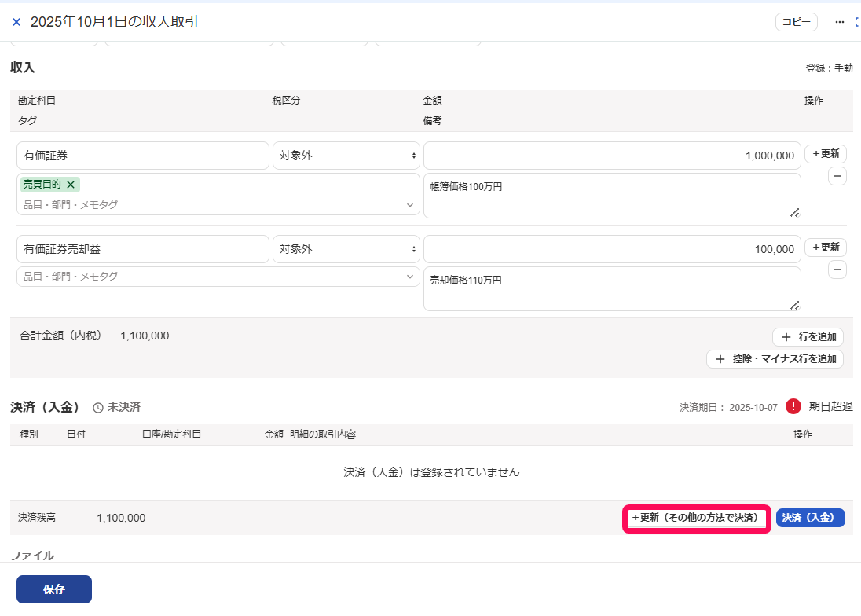Expand the tag dropdown in the 有価証券売却益 row

pos(409,276)
